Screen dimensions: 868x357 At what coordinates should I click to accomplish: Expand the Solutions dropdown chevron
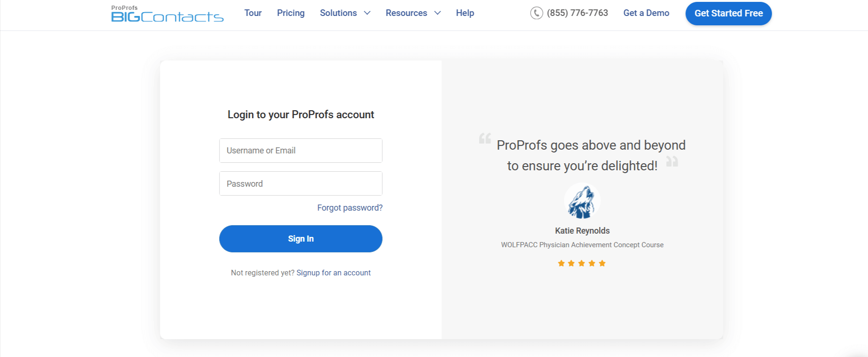(x=367, y=13)
